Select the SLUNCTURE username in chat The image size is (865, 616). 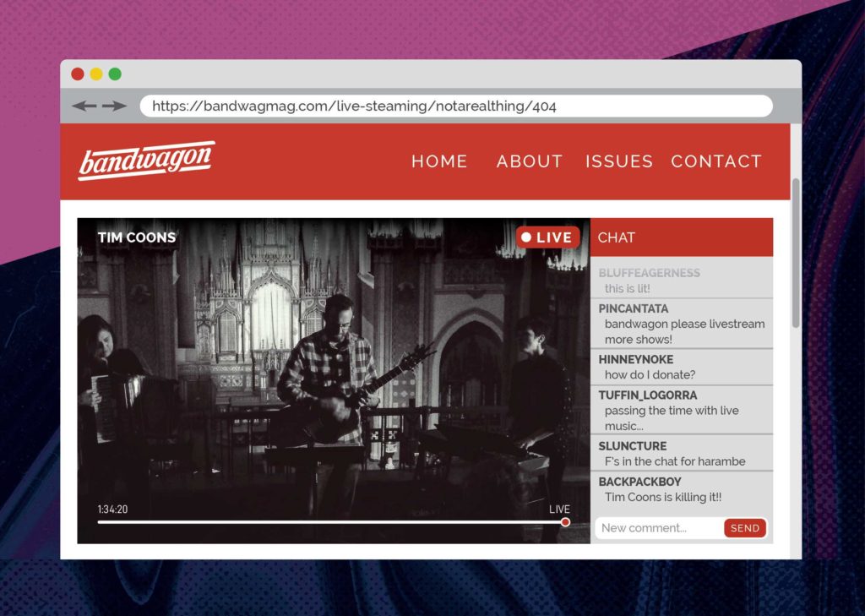click(x=633, y=446)
